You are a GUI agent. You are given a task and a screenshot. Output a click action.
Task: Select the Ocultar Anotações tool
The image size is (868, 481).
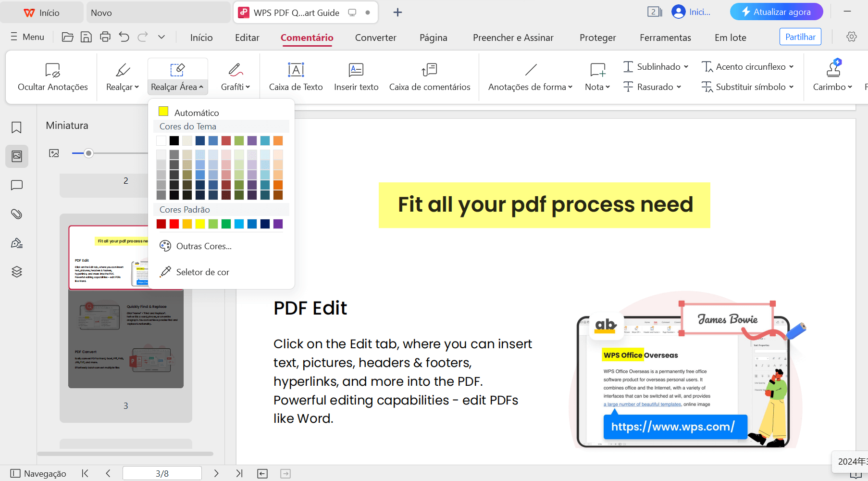coord(52,76)
